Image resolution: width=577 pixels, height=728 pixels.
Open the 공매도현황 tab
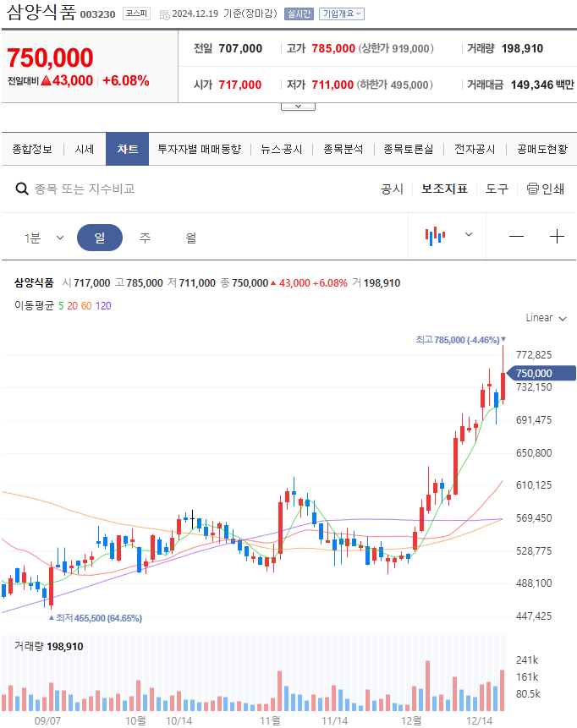click(x=542, y=149)
